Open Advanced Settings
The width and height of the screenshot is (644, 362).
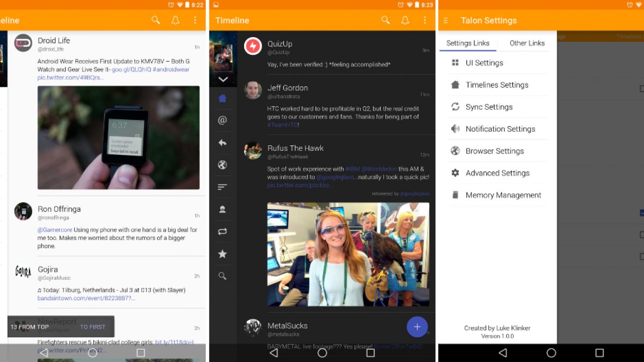click(x=498, y=173)
